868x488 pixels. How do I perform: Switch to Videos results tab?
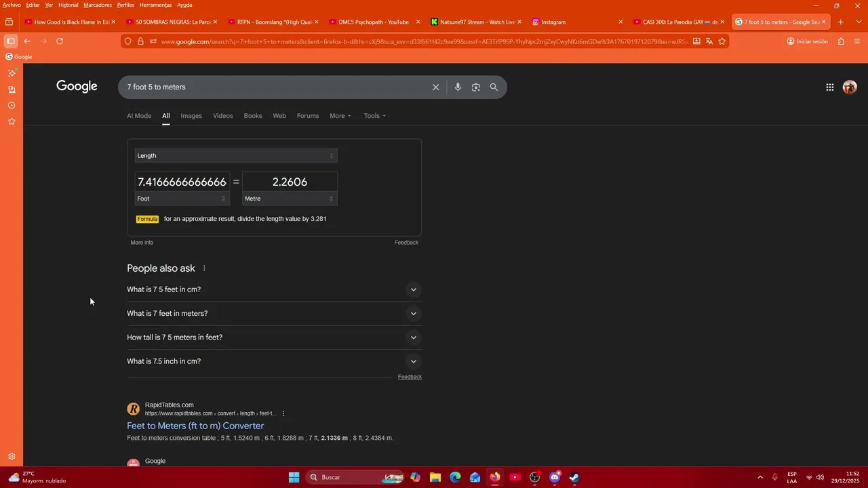pos(223,116)
